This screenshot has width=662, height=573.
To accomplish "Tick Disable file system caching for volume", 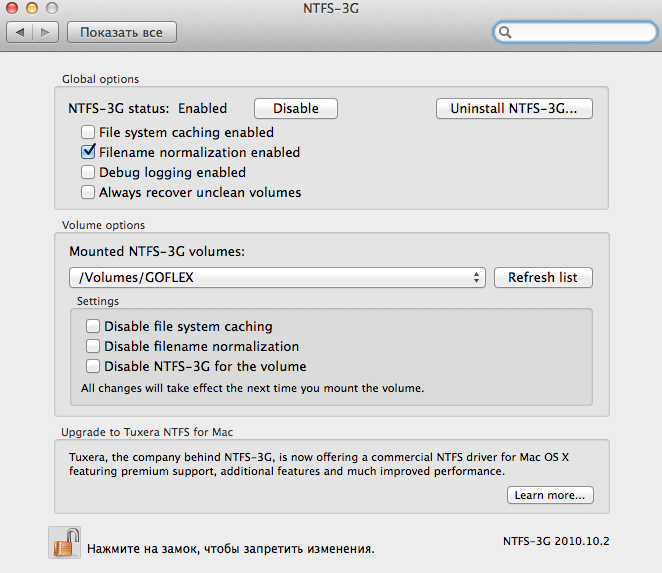I will click(93, 326).
